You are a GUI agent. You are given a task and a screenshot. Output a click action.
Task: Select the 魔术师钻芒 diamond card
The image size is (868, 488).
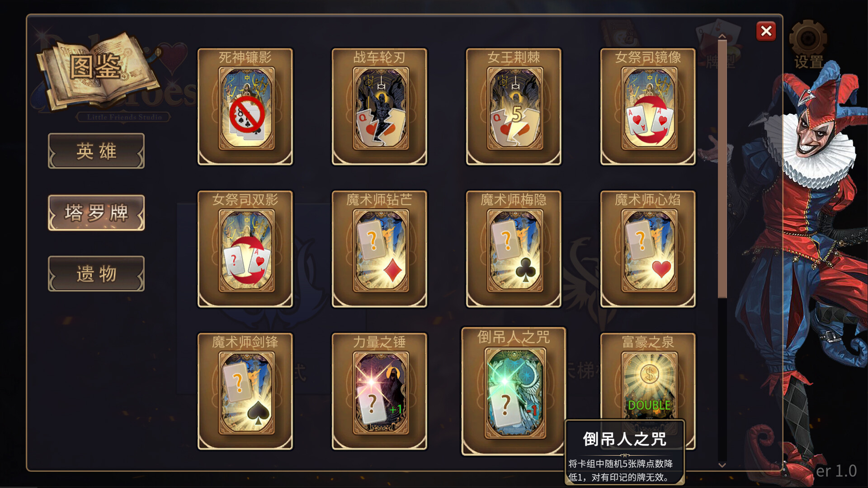pyautogui.click(x=379, y=249)
